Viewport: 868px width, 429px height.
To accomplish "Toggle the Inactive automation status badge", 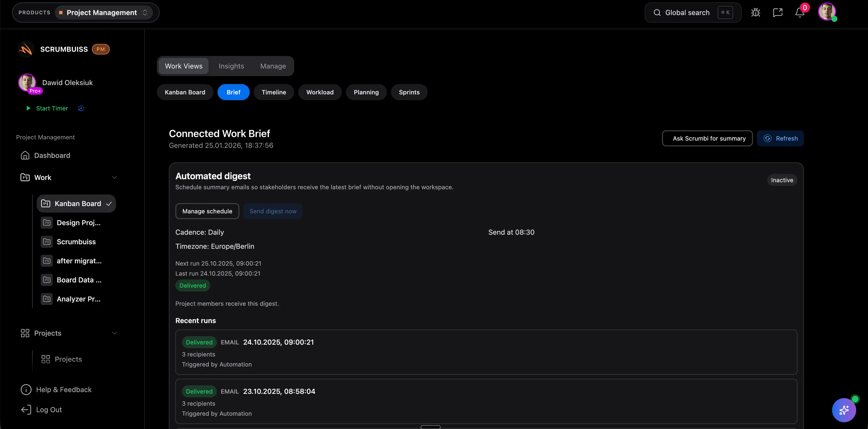I will (x=782, y=180).
